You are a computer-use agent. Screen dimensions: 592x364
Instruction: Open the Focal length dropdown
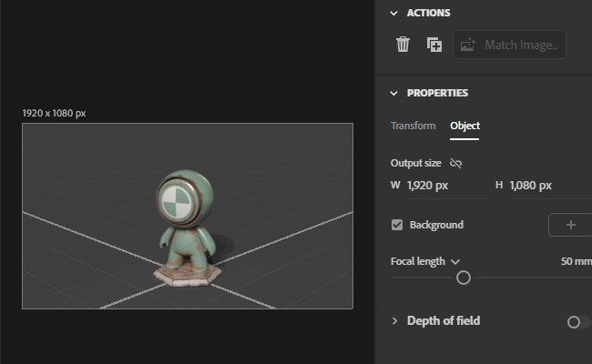455,261
